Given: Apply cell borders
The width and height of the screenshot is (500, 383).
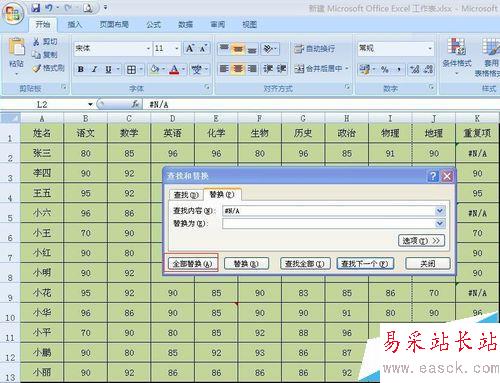Looking at the screenshot, I should pos(131,69).
